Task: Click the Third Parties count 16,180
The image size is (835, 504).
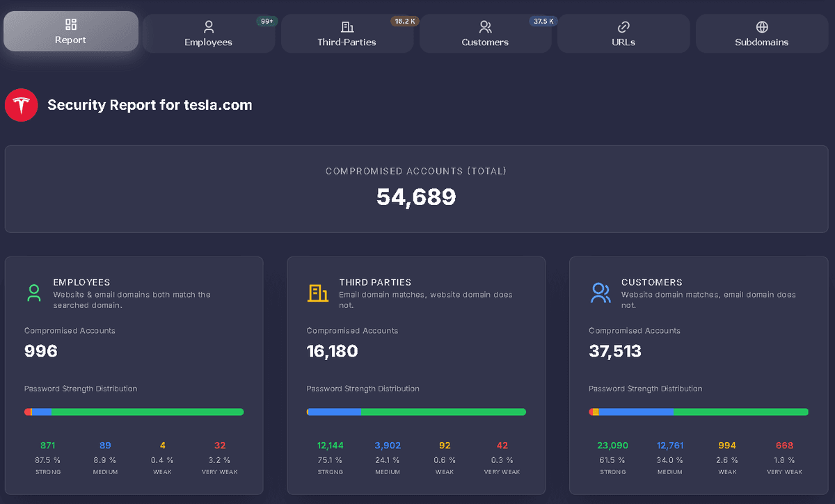Action: click(x=333, y=351)
